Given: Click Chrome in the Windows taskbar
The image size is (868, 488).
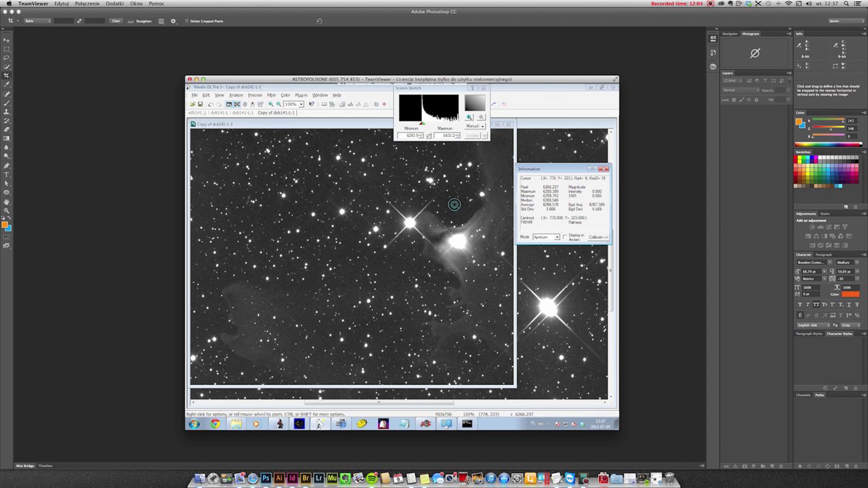Looking at the screenshot, I should [215, 424].
